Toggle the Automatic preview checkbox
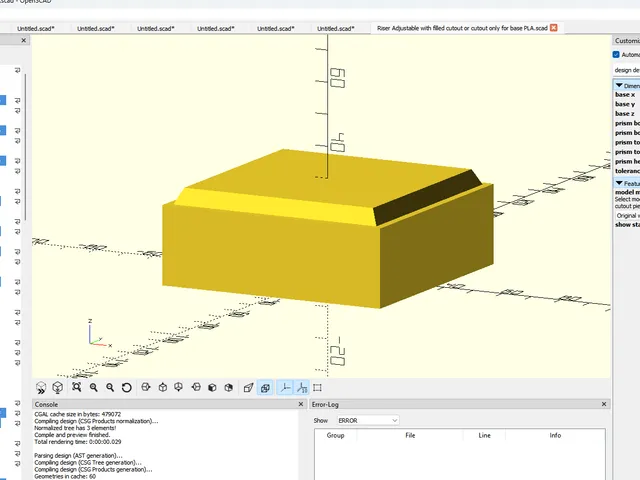Screen dimensions: 640x480 (616, 54)
